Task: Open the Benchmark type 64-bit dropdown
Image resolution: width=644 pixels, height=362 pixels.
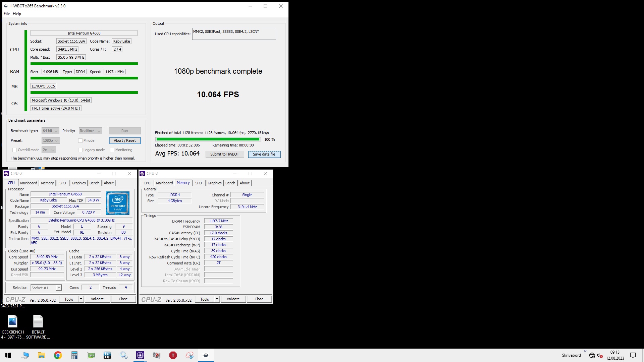Action: [50, 131]
